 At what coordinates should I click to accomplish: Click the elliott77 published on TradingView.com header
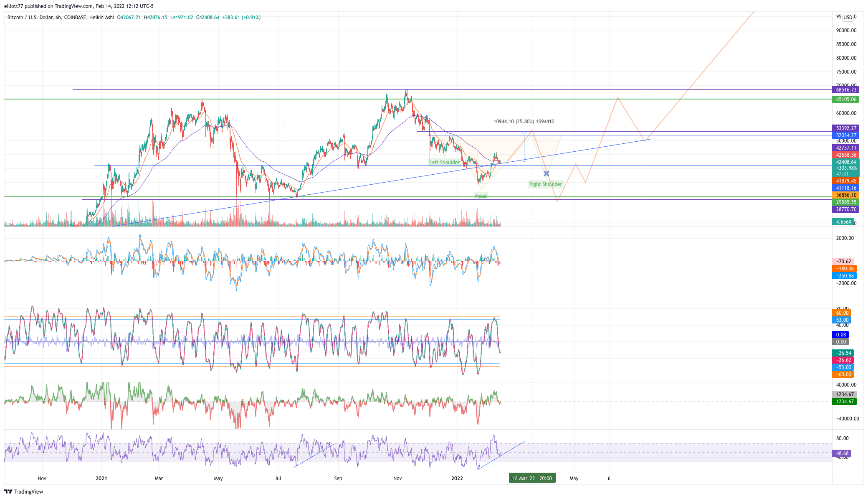click(x=78, y=6)
